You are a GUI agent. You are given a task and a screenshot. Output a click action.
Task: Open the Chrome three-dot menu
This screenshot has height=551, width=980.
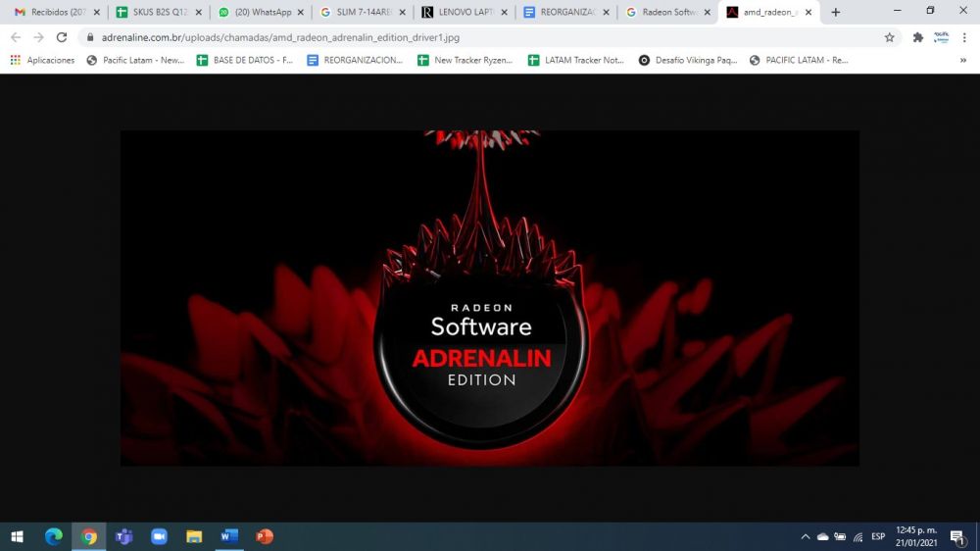[x=964, y=37]
